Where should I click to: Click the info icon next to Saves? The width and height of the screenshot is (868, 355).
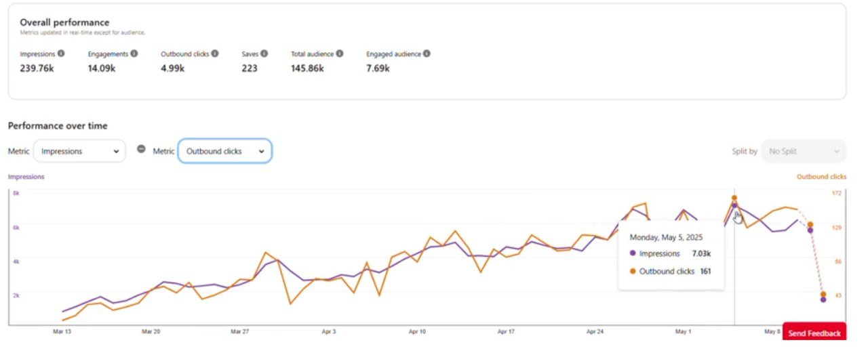(264, 54)
